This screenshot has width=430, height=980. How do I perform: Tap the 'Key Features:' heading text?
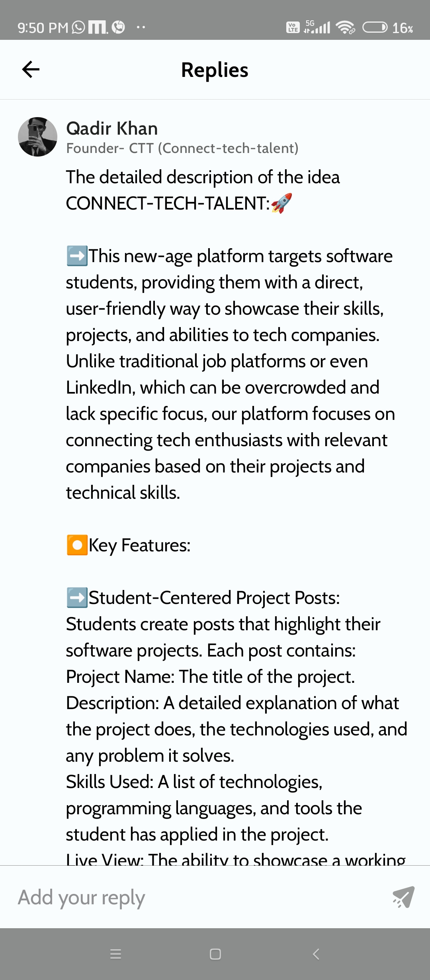point(139,545)
